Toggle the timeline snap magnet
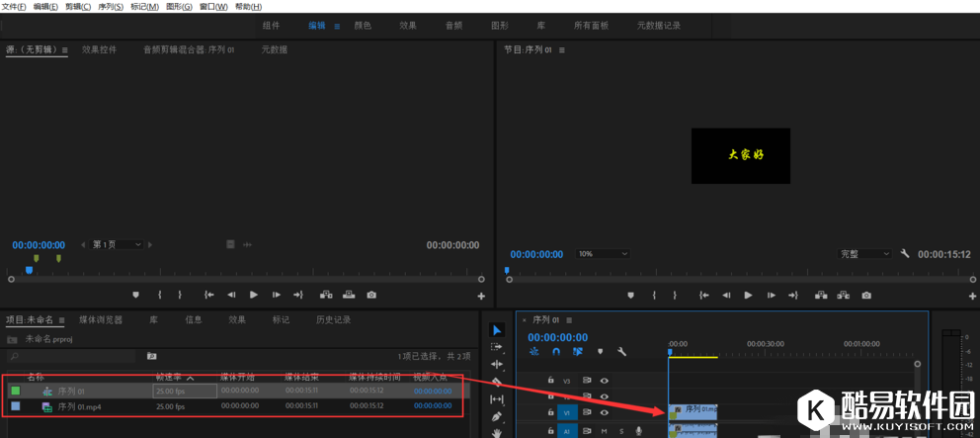Image resolution: width=980 pixels, height=438 pixels. coord(556,351)
